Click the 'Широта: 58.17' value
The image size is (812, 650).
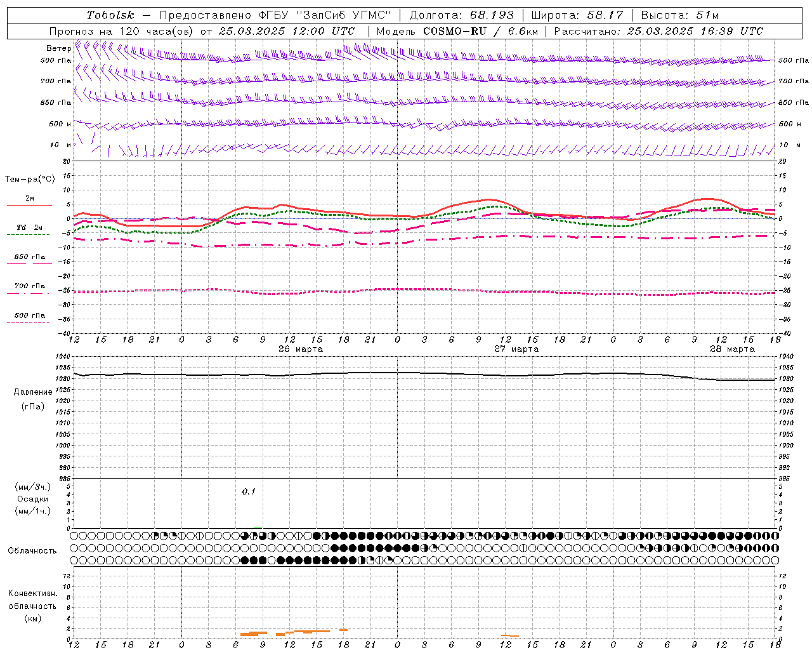tap(577, 15)
